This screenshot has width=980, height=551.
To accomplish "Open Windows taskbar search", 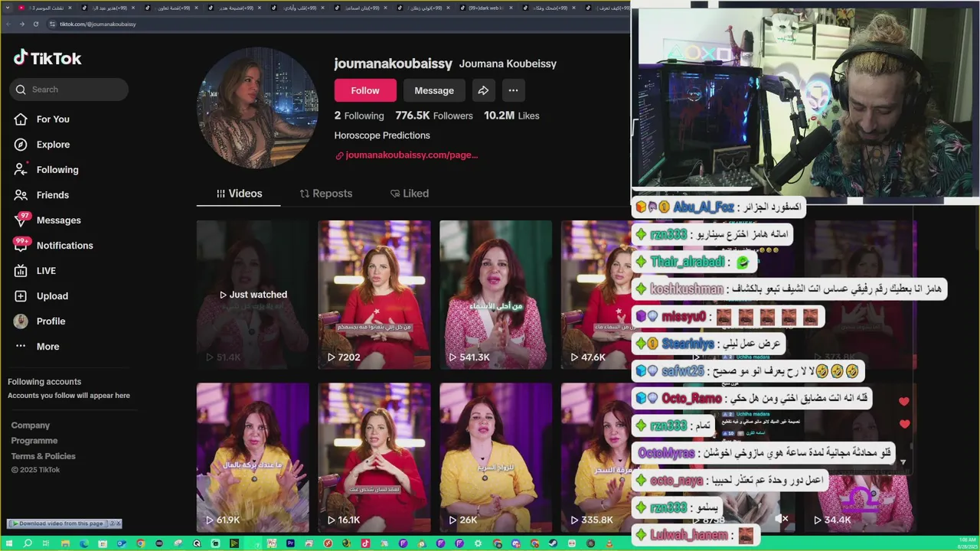I will tap(28, 543).
